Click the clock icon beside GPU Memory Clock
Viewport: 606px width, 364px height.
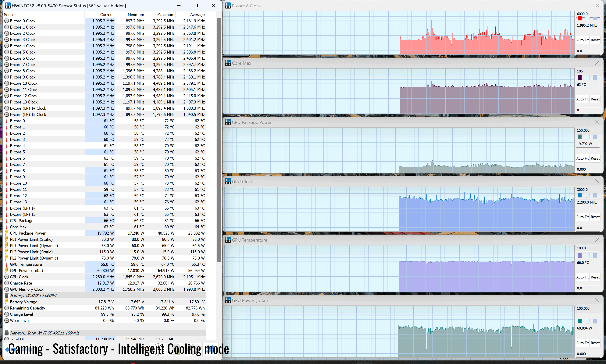coord(7,289)
